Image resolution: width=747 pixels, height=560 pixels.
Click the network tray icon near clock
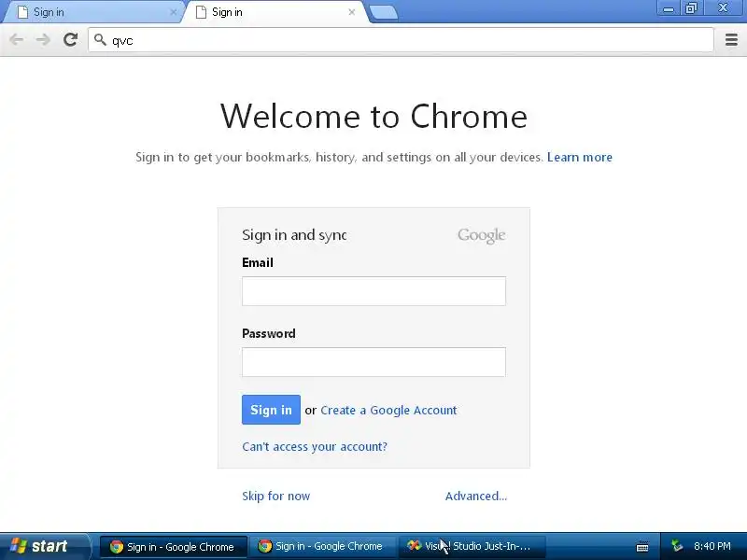[676, 546]
